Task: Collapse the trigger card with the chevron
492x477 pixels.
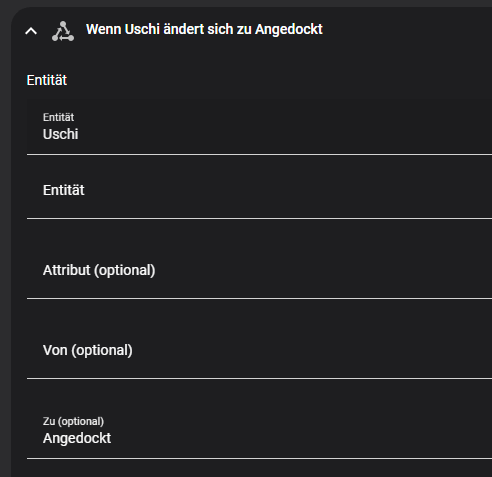Action: tap(31, 31)
